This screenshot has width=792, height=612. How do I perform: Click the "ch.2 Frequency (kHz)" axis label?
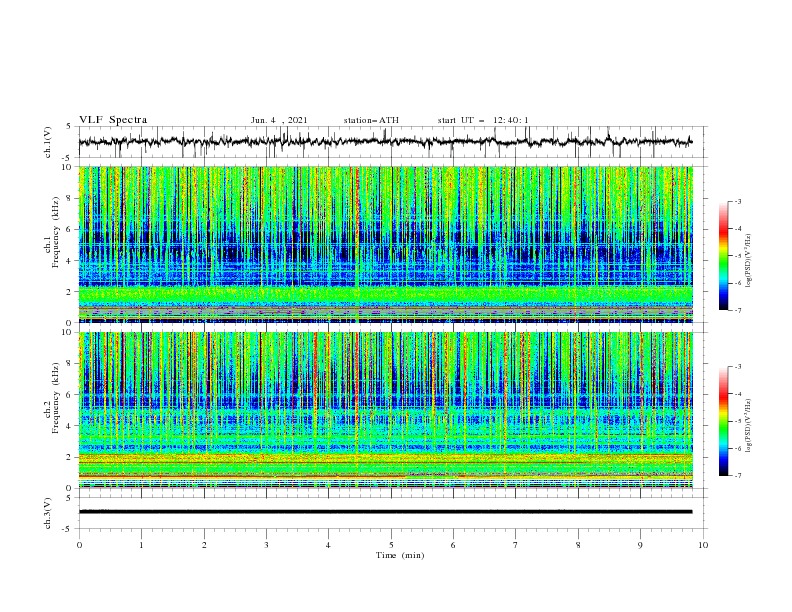52,398
